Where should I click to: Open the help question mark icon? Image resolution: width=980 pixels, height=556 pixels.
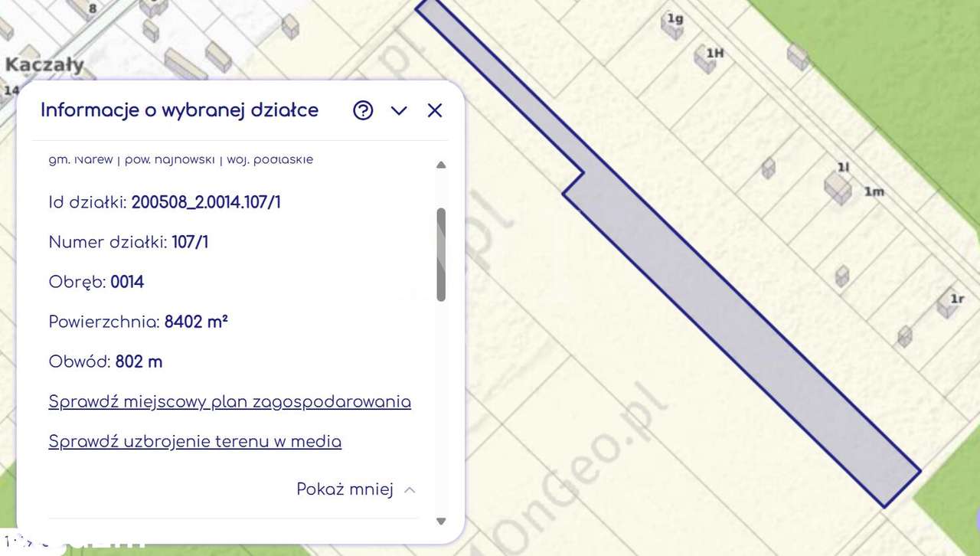tap(363, 110)
